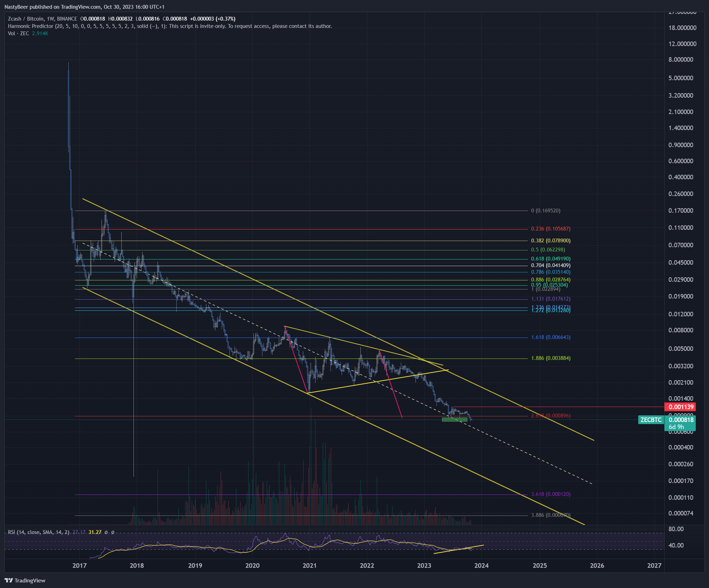Image resolution: width=709 pixels, height=588 pixels.
Task: Click the 3.618 (0.000120) Fibonacci label
Action: coord(551,494)
